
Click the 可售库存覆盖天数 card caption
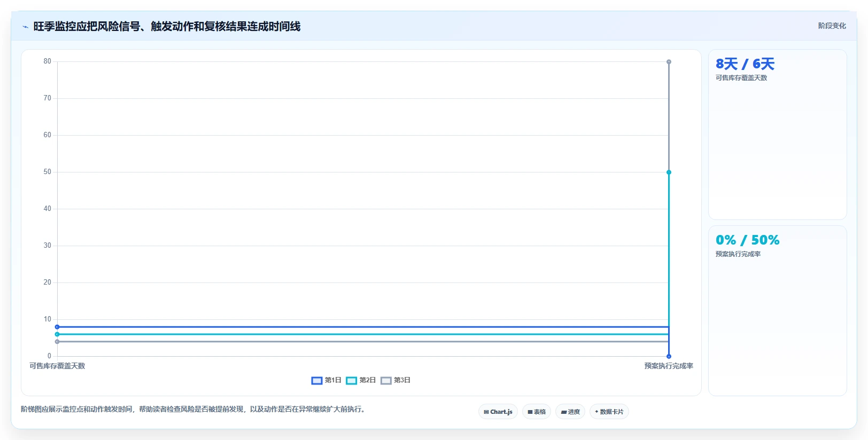click(x=741, y=78)
